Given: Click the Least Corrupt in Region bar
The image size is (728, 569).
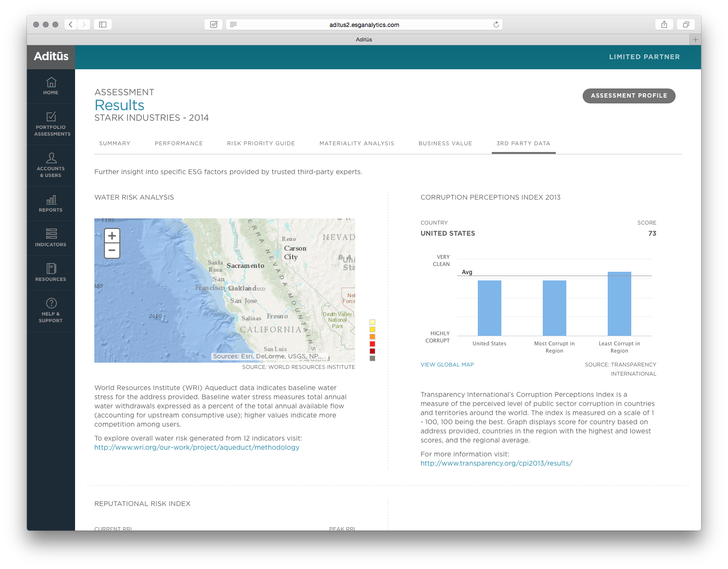Looking at the screenshot, I should 619,303.
